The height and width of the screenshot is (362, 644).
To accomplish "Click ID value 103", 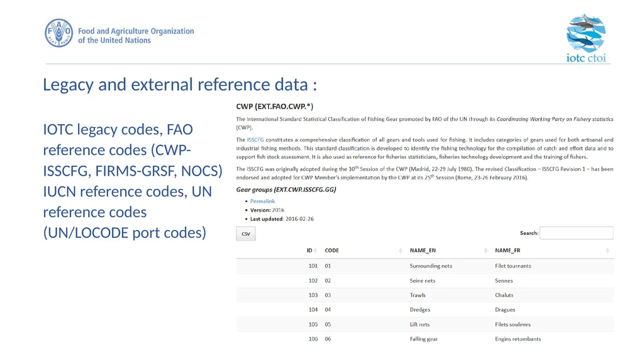I will 313,295.
